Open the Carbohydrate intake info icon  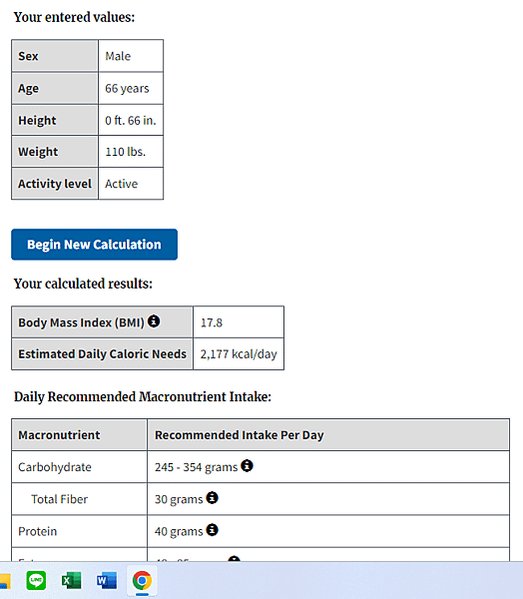click(247, 466)
